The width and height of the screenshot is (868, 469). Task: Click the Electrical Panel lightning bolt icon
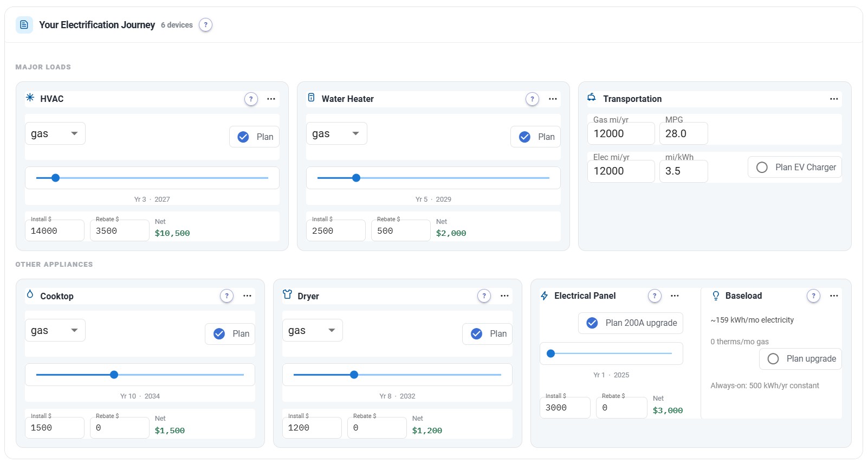click(545, 295)
